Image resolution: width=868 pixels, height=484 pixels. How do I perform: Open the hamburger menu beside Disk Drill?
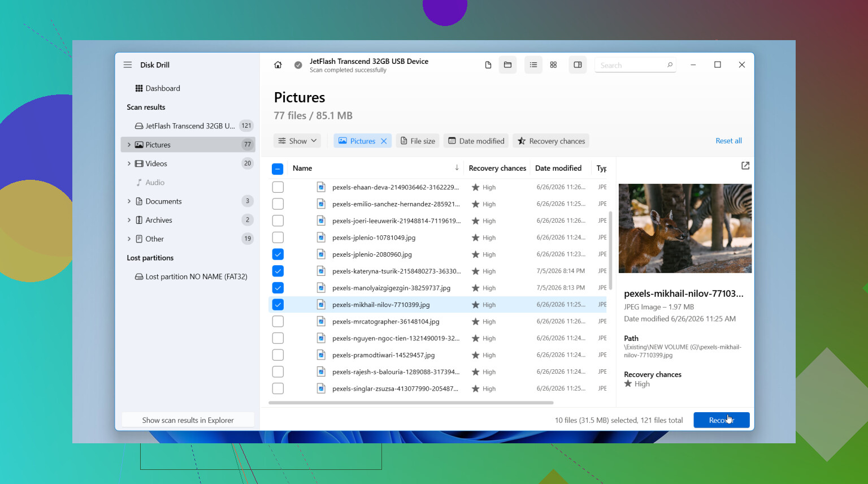(128, 65)
